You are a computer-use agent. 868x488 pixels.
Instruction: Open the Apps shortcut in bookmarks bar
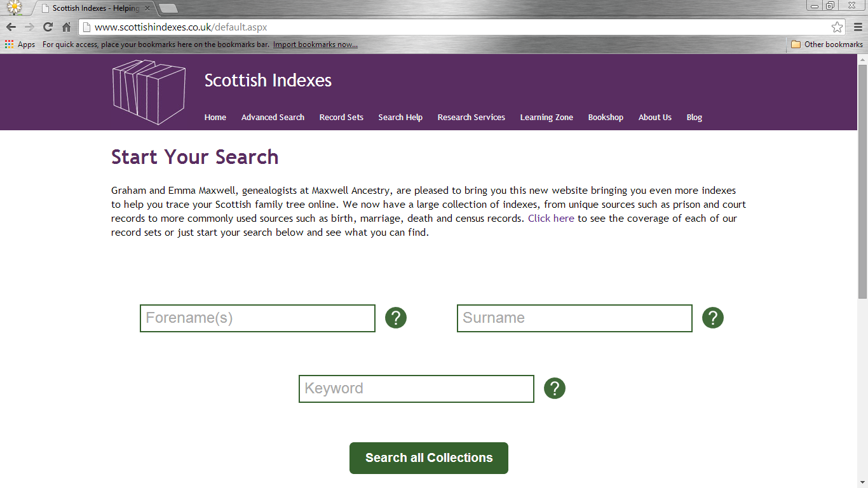click(x=20, y=44)
